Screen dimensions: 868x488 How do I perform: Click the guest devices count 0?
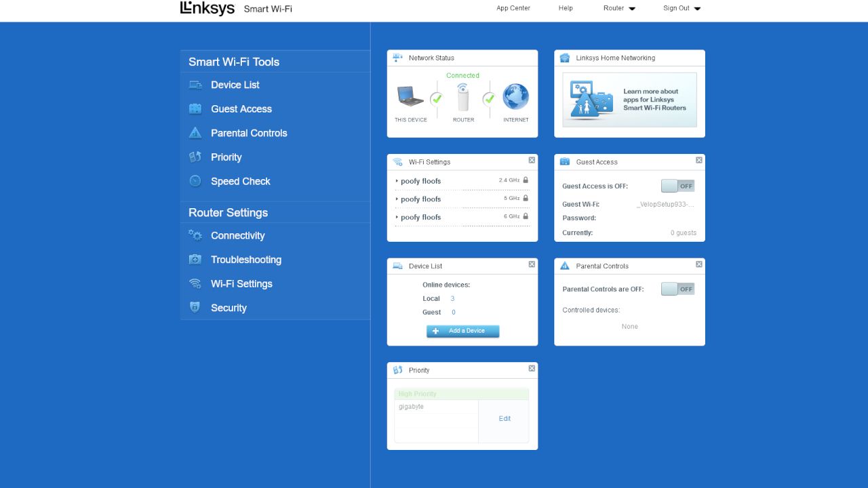pos(454,312)
